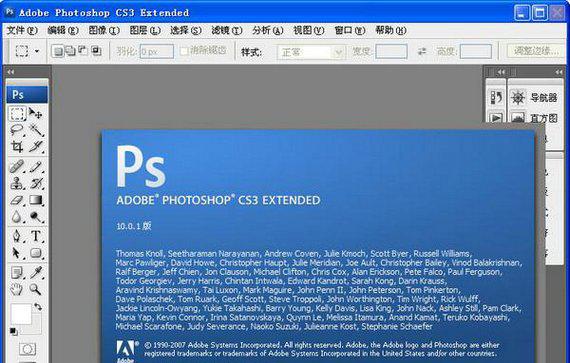This screenshot has height=363, width=570.
Task: Open the History panel icon
Action: click(496, 97)
